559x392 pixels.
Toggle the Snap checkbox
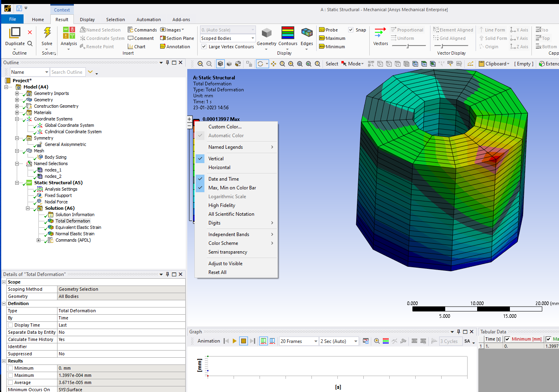coord(351,30)
